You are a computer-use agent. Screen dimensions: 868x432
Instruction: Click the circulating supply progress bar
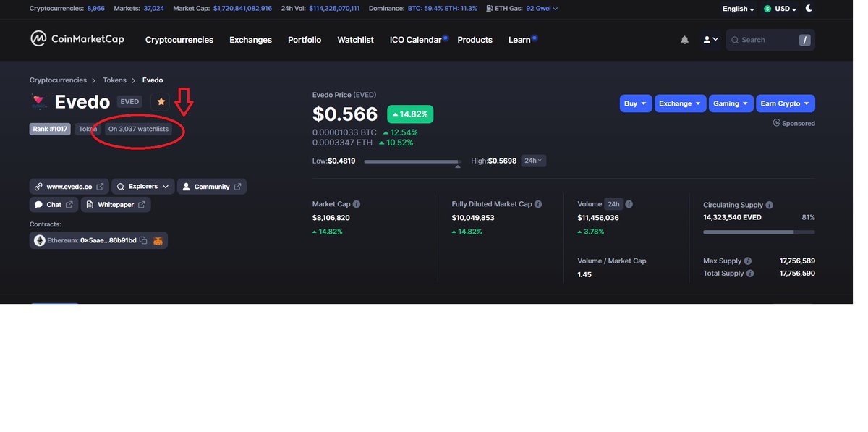point(759,232)
